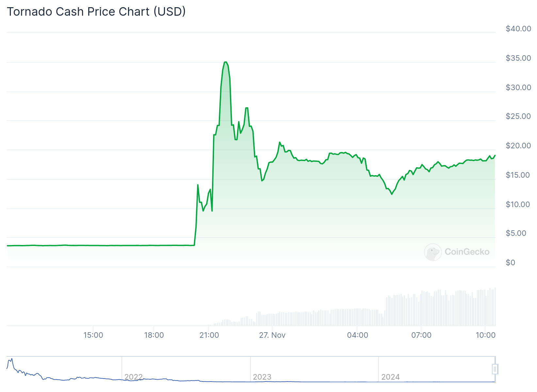Click the $40.00 price axis label
This screenshot has width=537, height=392.
pyautogui.click(x=518, y=29)
